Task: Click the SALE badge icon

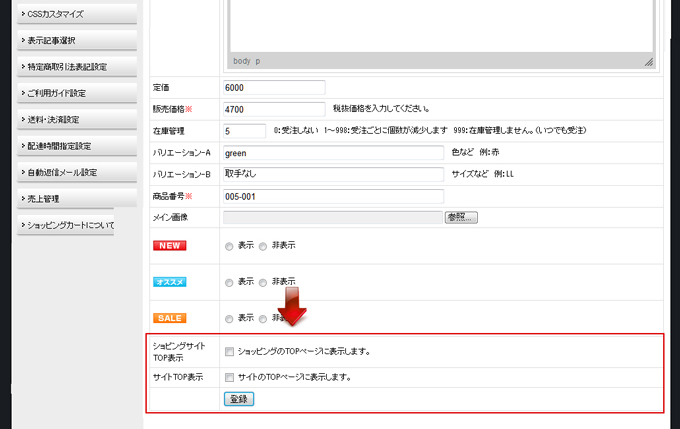Action: 170,318
